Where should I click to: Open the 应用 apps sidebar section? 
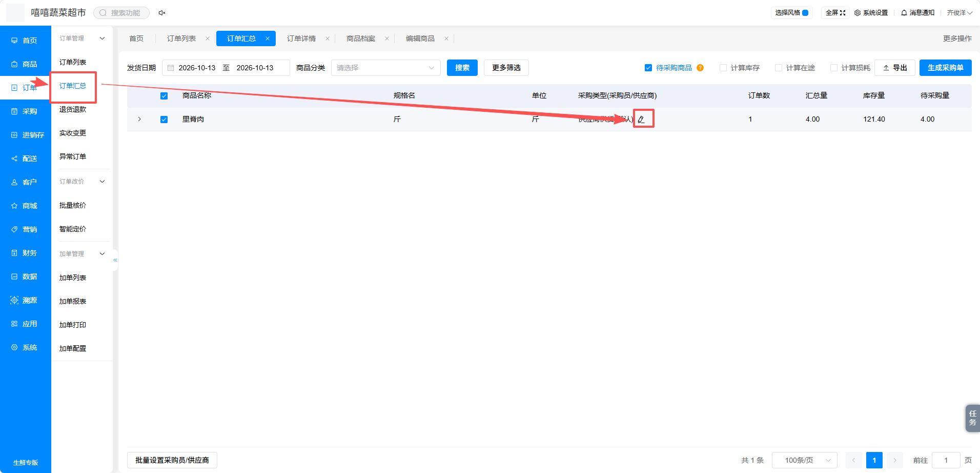(x=25, y=324)
